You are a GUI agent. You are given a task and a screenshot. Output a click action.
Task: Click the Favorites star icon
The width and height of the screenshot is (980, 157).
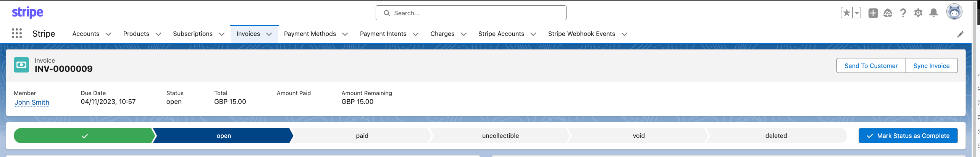pyautogui.click(x=846, y=13)
